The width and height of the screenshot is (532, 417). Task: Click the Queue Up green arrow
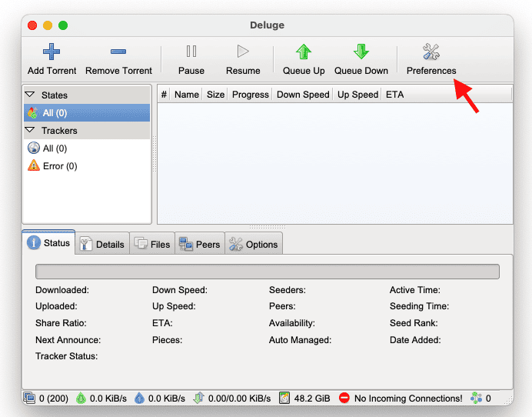304,52
